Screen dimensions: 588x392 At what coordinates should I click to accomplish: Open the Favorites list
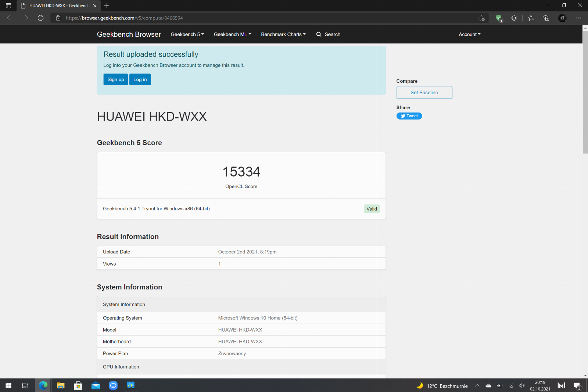click(531, 18)
